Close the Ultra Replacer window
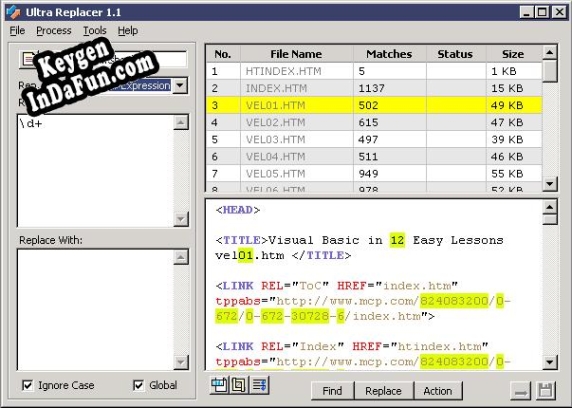 tap(559, 12)
